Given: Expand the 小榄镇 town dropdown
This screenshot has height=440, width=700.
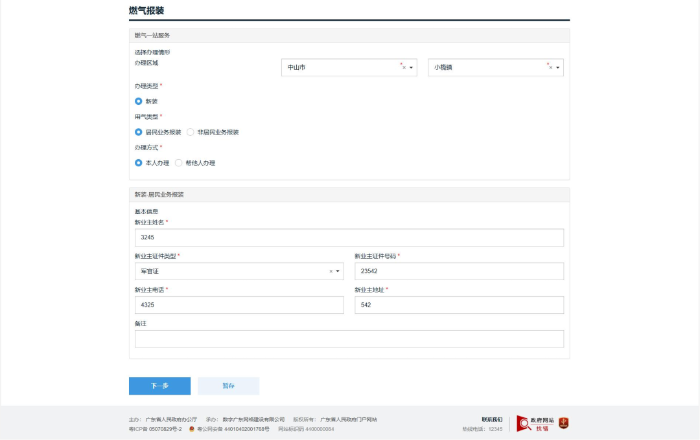Looking at the screenshot, I should (496, 68).
